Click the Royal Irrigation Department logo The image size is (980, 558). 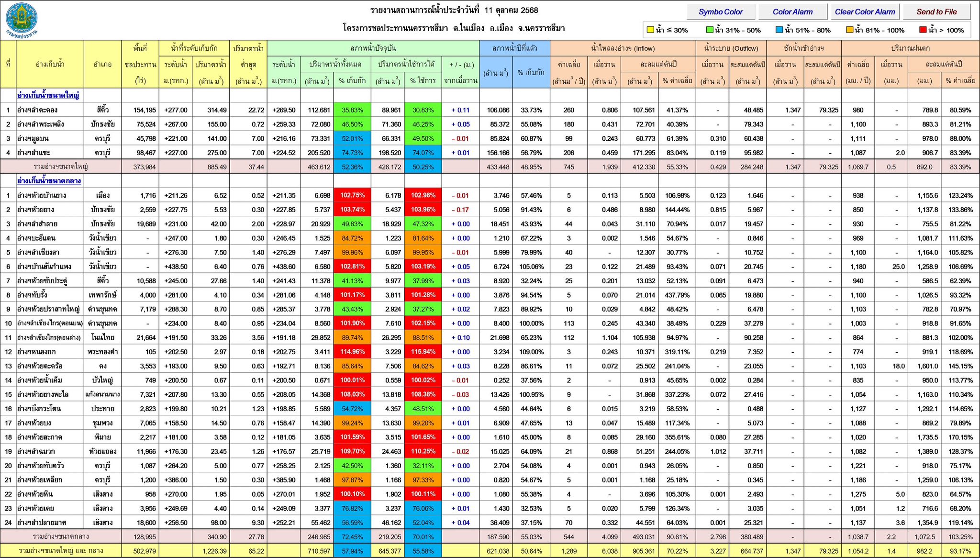tap(22, 20)
